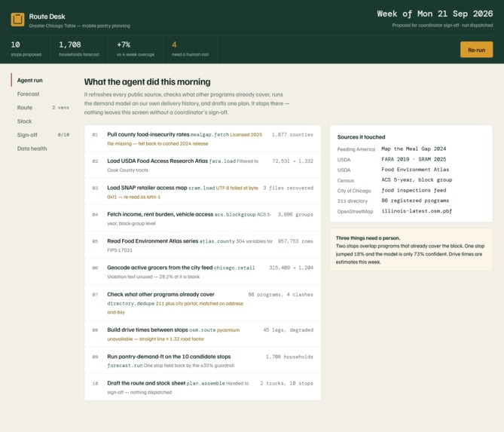Click the 'Three things need a person' notice
This screenshot has height=432, width=504.
(x=411, y=250)
